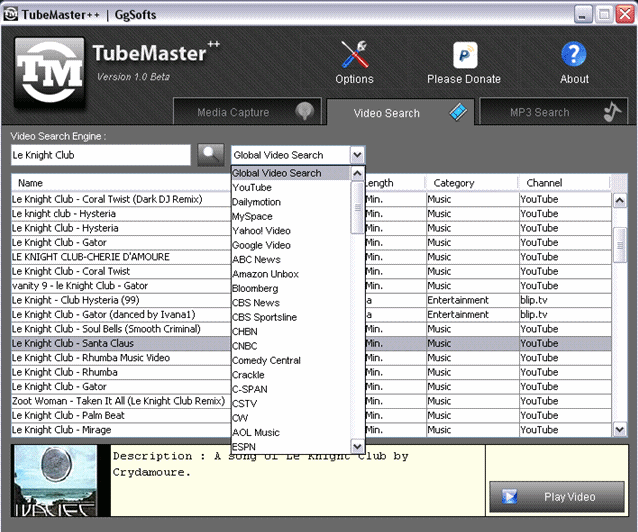The image size is (638, 532).
Task: Choose Google Video in the dropdown list
Action: [x=291, y=245]
